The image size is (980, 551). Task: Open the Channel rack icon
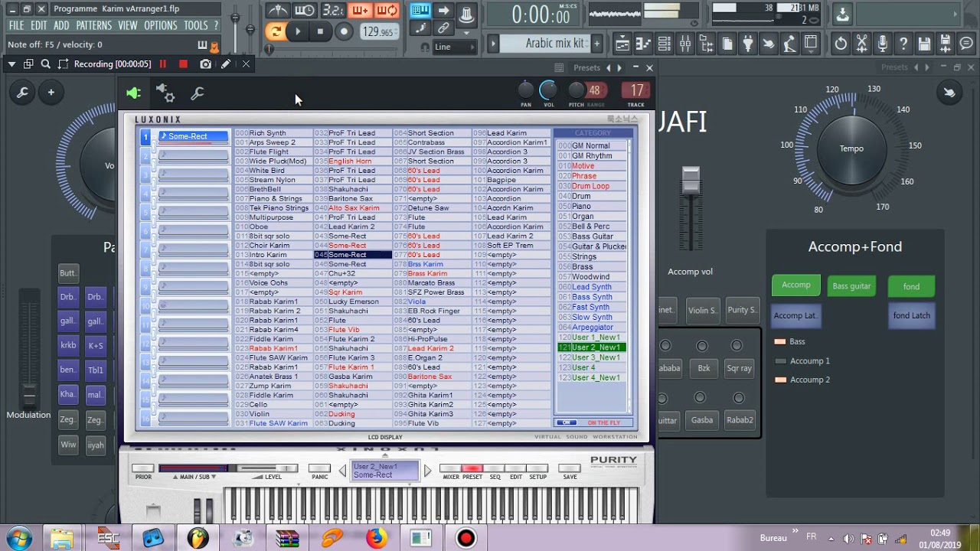[665, 44]
